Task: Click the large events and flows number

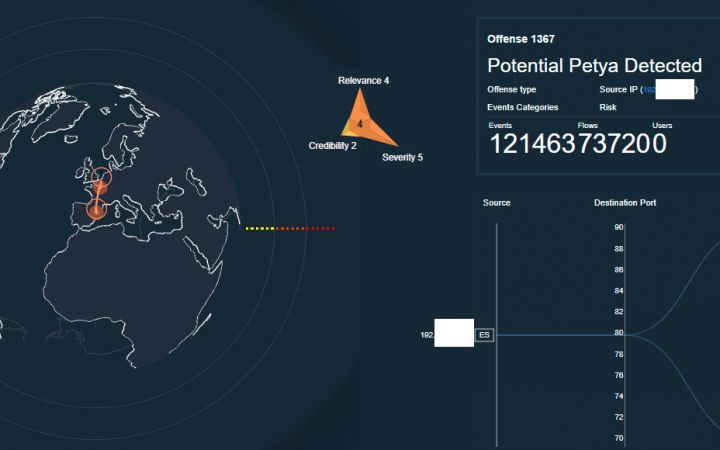Action: click(578, 143)
